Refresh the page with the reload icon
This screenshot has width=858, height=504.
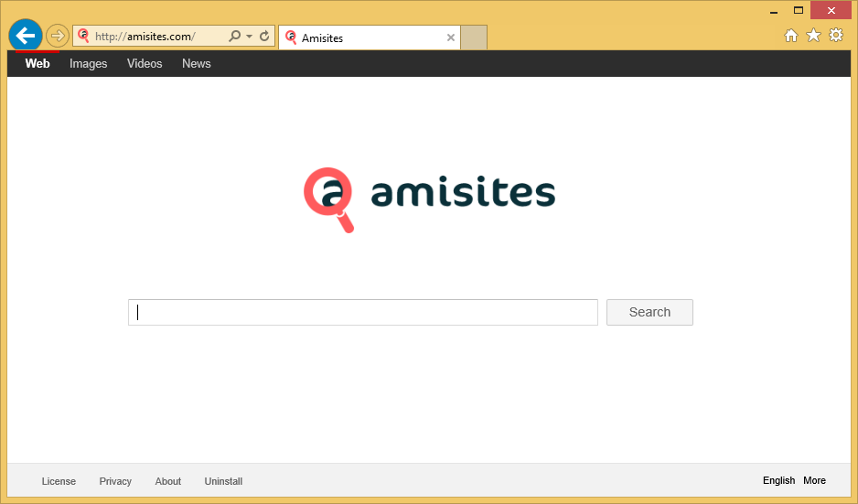coord(264,37)
